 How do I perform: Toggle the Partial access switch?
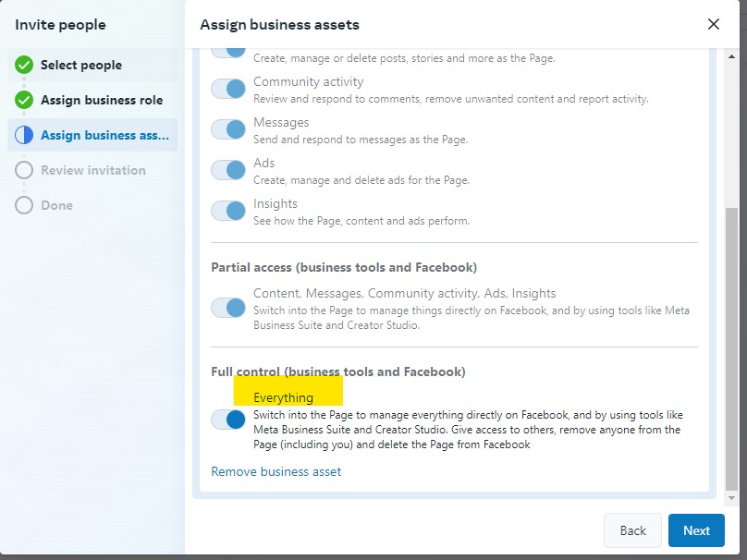click(228, 308)
